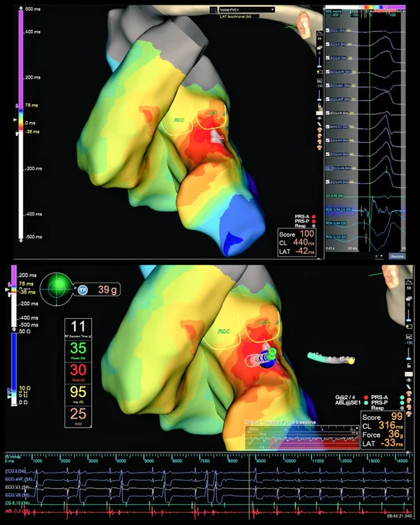Click the map viewer icon beside map selector
The height and width of the screenshot is (525, 420).
pyautogui.click(x=213, y=10)
